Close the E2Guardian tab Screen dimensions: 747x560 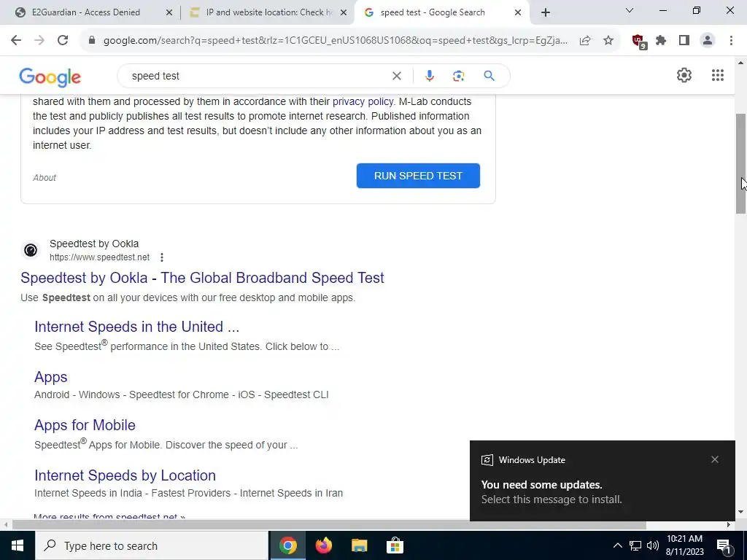coord(169,13)
